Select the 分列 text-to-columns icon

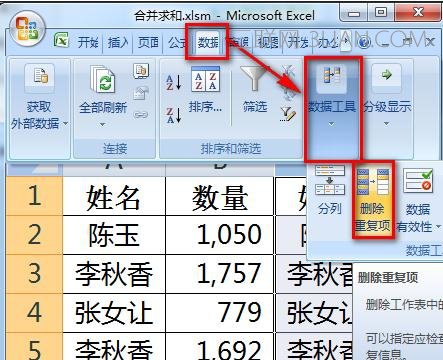coord(330,190)
